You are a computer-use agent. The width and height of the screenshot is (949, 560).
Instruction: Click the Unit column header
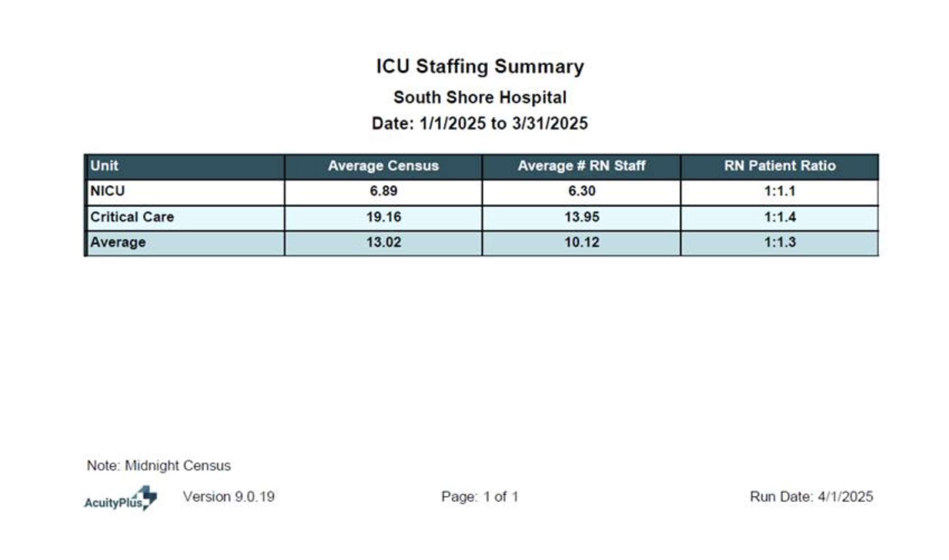(x=104, y=166)
